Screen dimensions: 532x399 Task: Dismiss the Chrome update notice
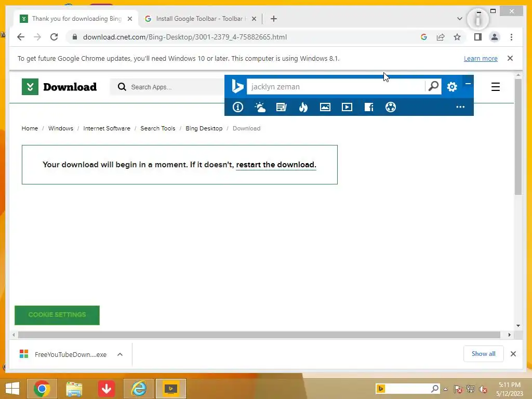pyautogui.click(x=510, y=58)
